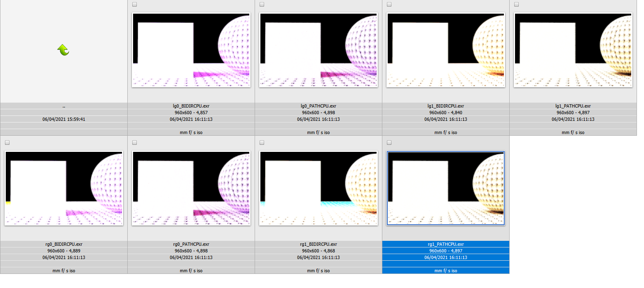Check the box for lg1_PATHCPU.exr

coord(516,5)
